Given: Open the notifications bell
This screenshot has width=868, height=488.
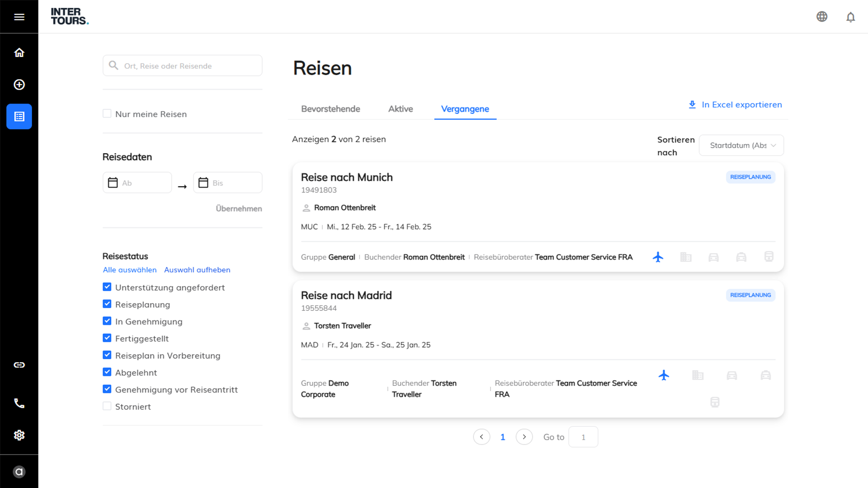Looking at the screenshot, I should coord(850,17).
